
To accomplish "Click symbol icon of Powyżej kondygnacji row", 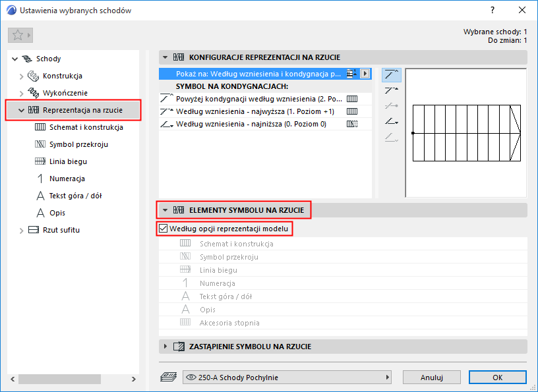I will pos(352,99).
